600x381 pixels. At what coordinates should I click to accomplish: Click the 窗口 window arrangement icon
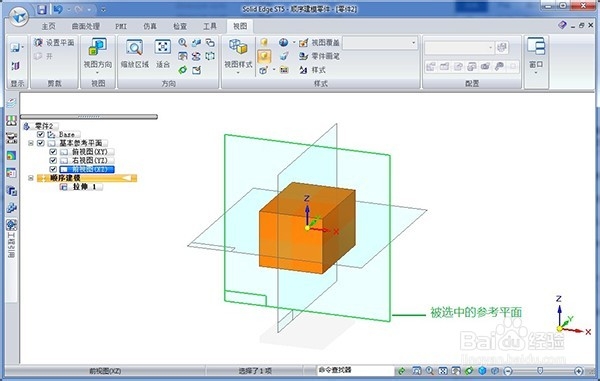536,46
